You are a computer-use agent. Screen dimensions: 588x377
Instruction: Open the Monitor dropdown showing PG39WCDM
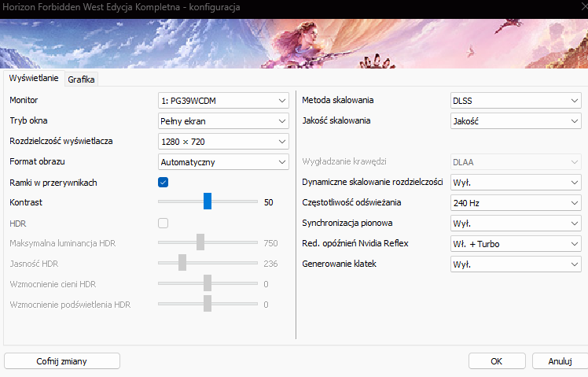(x=223, y=101)
